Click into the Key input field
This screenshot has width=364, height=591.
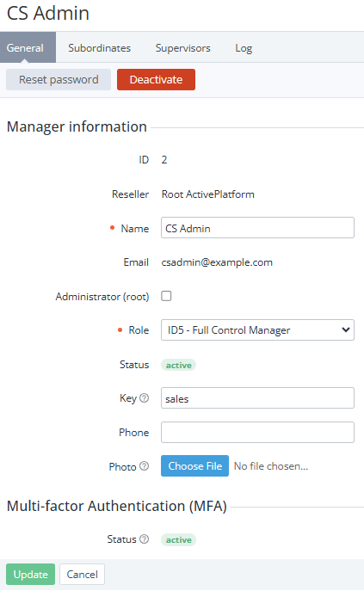pos(257,398)
